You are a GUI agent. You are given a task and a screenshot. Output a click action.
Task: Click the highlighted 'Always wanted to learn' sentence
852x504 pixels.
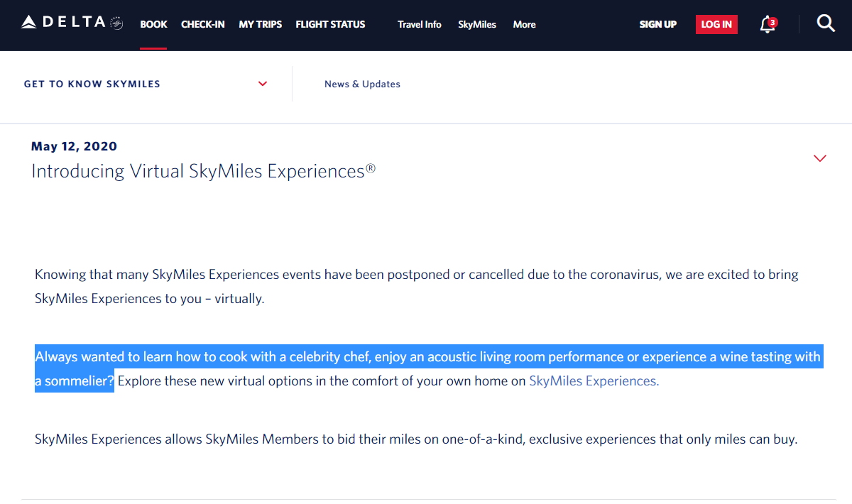tap(427, 369)
